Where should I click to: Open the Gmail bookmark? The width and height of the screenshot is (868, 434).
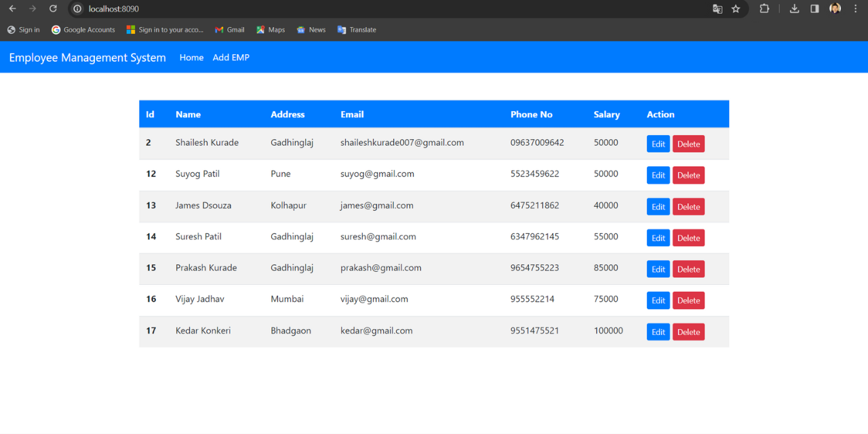pyautogui.click(x=229, y=29)
